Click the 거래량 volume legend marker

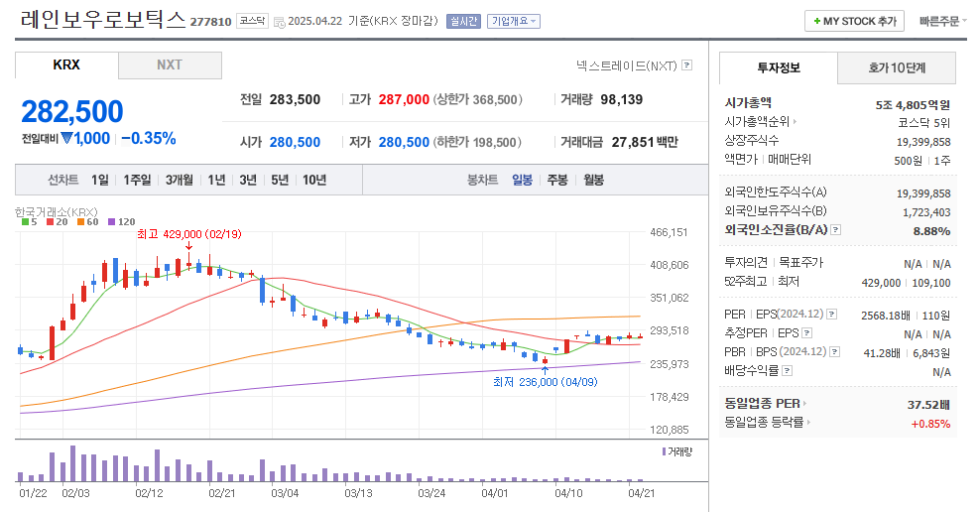click(664, 451)
